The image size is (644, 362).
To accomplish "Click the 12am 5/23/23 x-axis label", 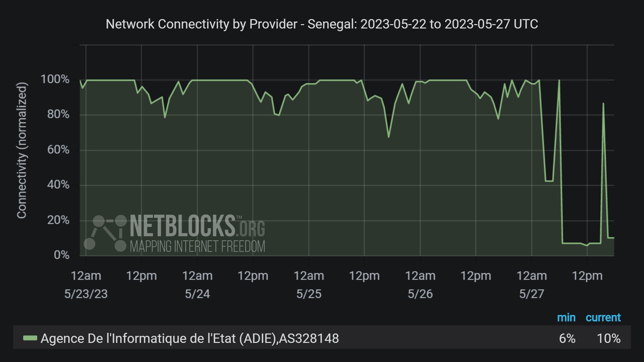I will coord(86,284).
